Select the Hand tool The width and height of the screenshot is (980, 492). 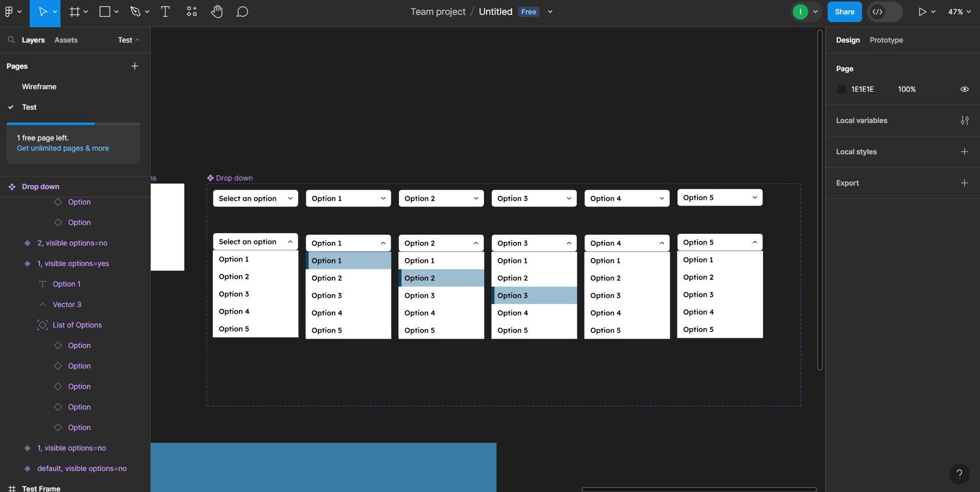coord(217,12)
